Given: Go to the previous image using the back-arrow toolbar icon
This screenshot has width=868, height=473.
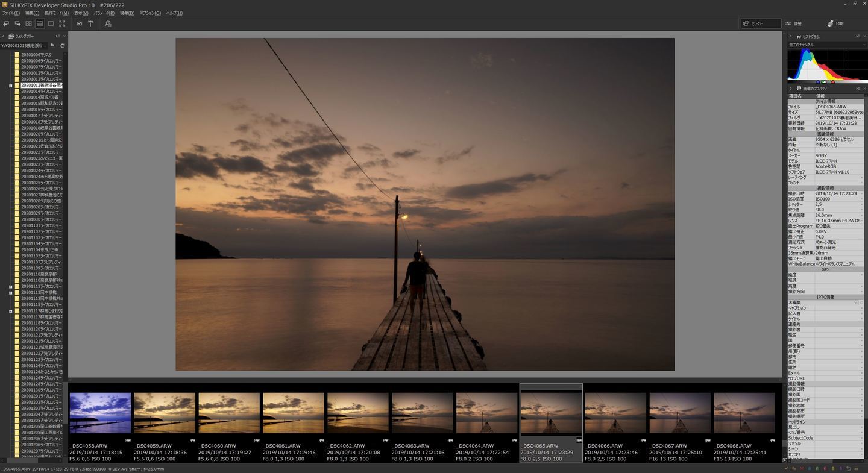Looking at the screenshot, I should pos(6,23).
